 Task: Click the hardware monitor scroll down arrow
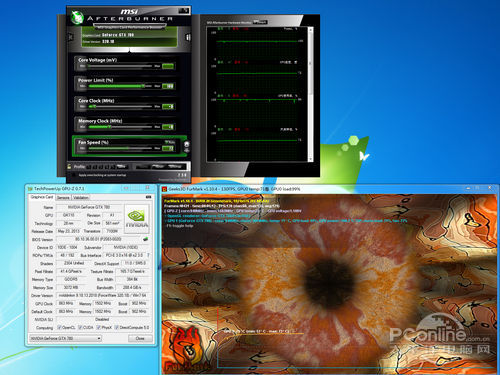pyautogui.click(x=310, y=159)
